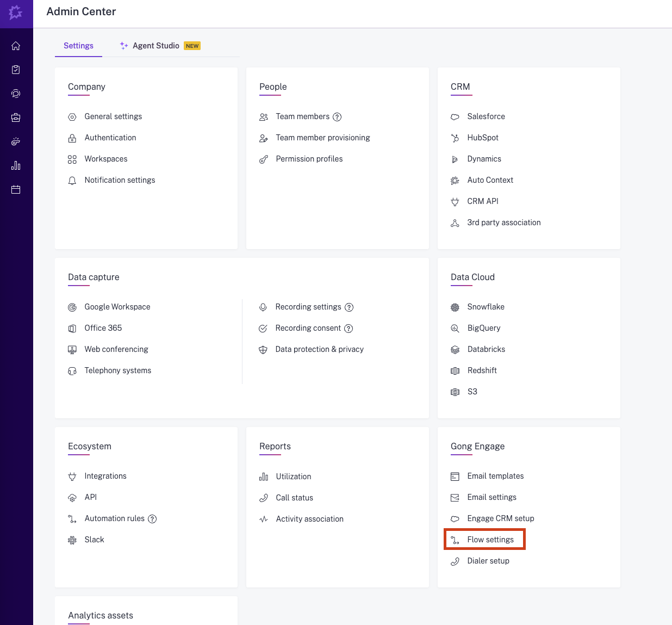Open the conversations chat sidebar icon
The image size is (672, 625).
tap(16, 94)
